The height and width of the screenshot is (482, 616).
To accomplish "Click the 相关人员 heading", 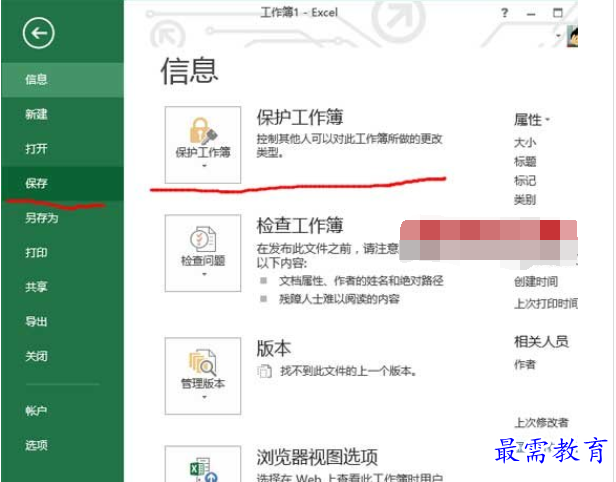I will pyautogui.click(x=541, y=341).
